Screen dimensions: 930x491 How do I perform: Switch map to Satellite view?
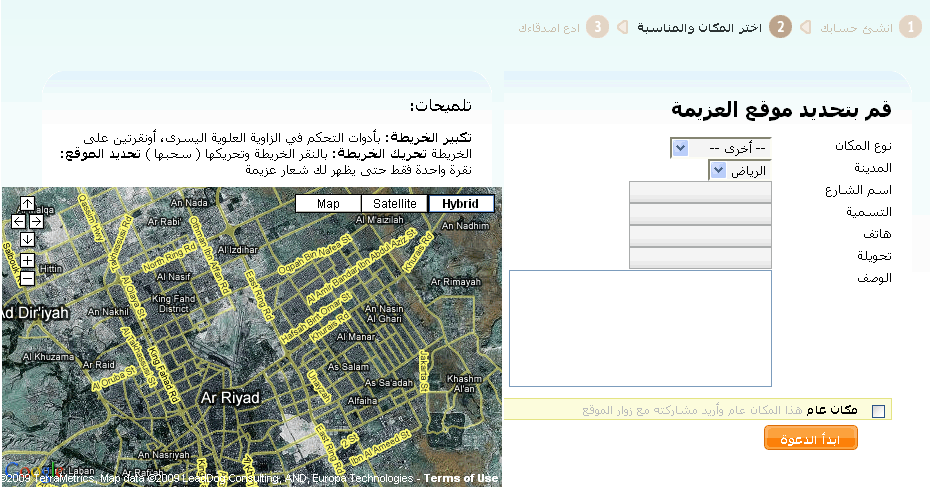[394, 203]
